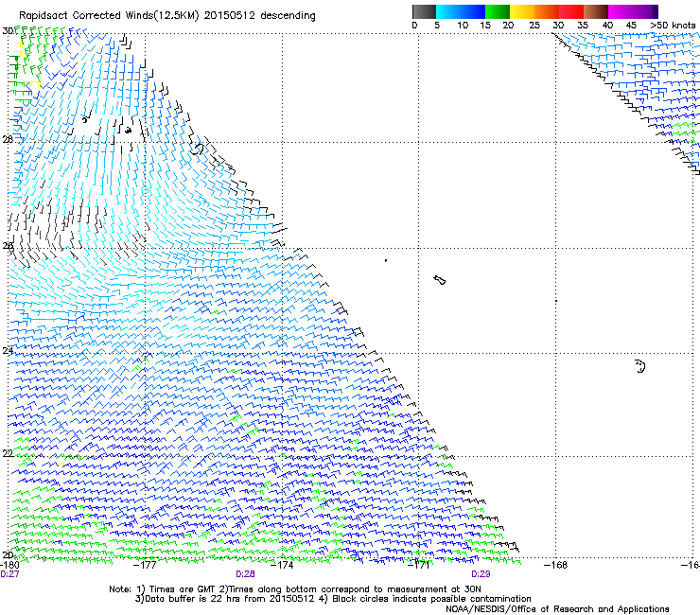Pick the green 15-20 knots legend segment
700x615 pixels.
[x=498, y=11]
